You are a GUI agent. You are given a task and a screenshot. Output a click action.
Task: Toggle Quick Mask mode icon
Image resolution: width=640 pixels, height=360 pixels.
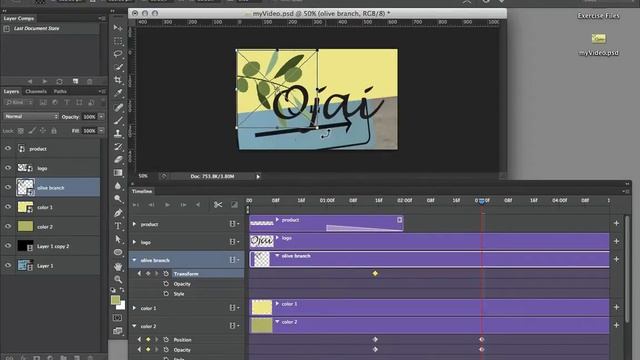(x=118, y=318)
